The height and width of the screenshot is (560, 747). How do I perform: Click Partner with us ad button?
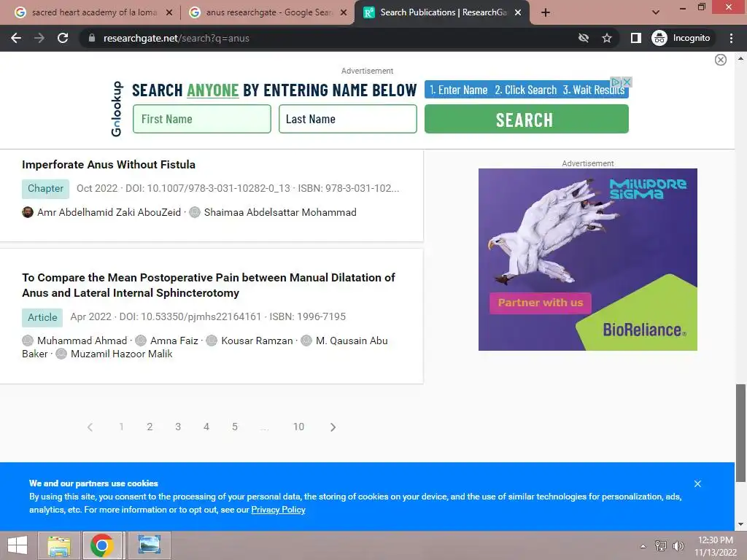tap(541, 303)
